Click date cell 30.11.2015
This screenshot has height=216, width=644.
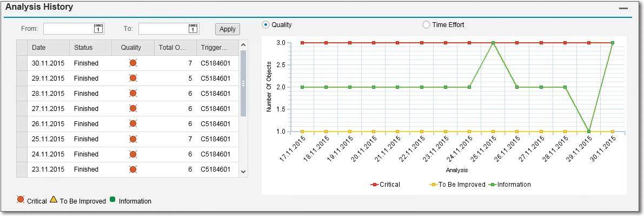(x=48, y=63)
